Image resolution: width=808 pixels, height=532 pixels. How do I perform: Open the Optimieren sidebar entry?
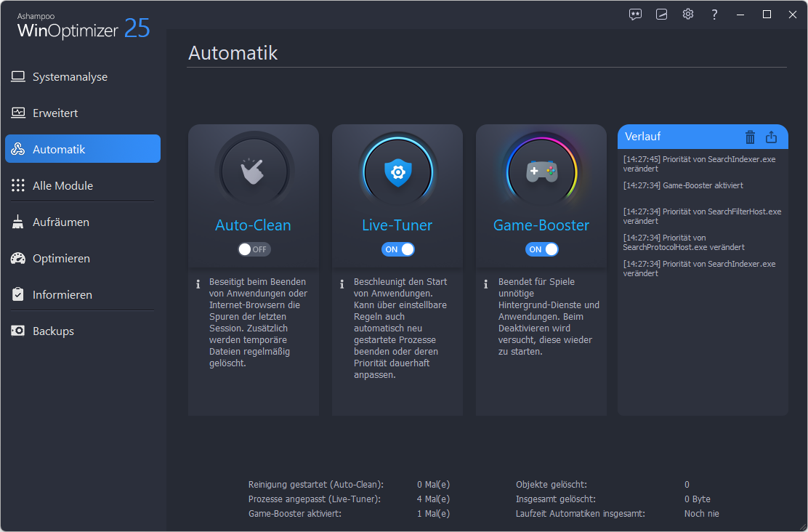pos(61,259)
